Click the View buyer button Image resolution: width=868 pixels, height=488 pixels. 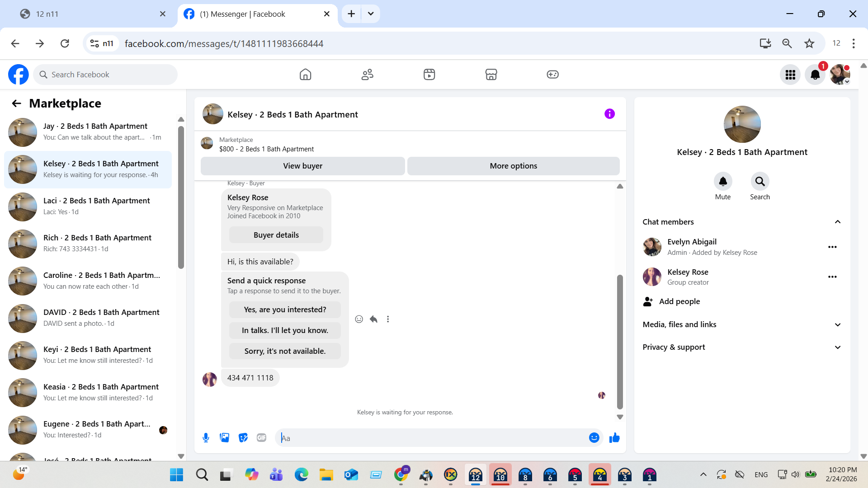(302, 166)
